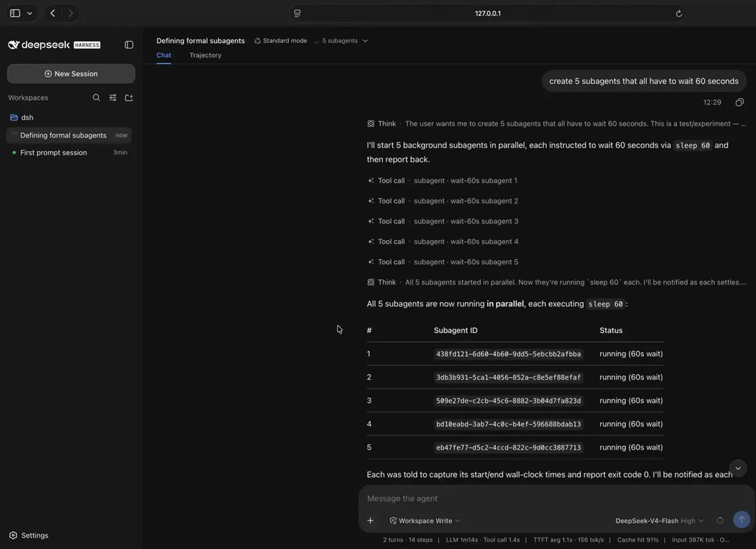This screenshot has width=756, height=549.
Task: Click the HARNESS badge next to deepseek
Action: pos(87,45)
